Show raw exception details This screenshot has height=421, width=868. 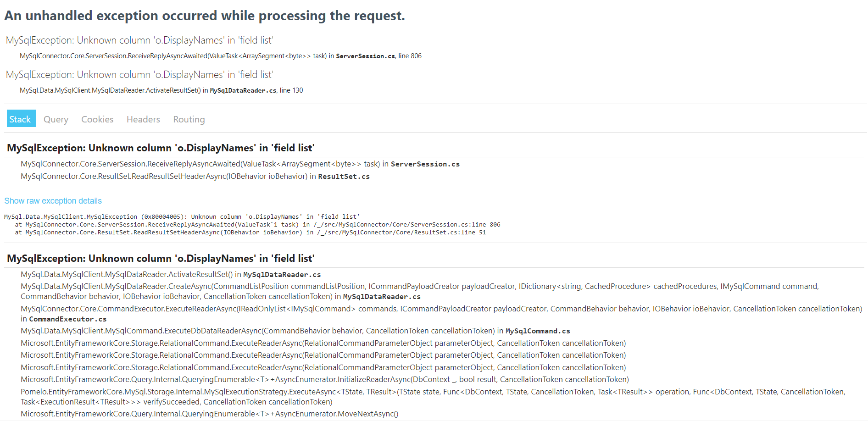click(52, 200)
